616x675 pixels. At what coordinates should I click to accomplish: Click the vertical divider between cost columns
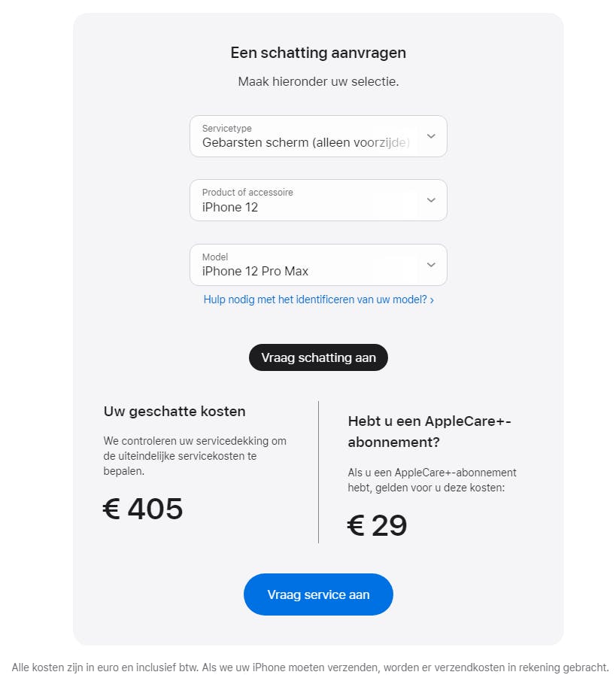(318, 472)
